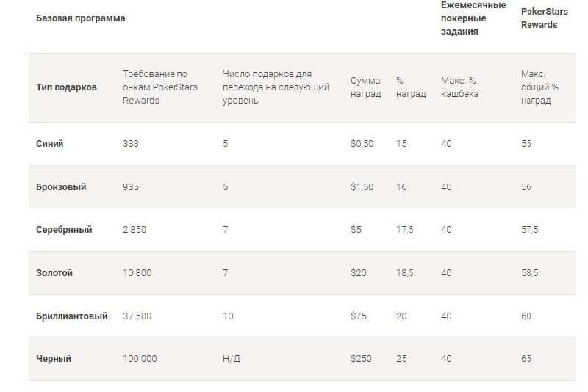The width and height of the screenshot is (588, 392).
Task: Click the 'Бронзовый' gift type cell
Action: [x=61, y=187]
